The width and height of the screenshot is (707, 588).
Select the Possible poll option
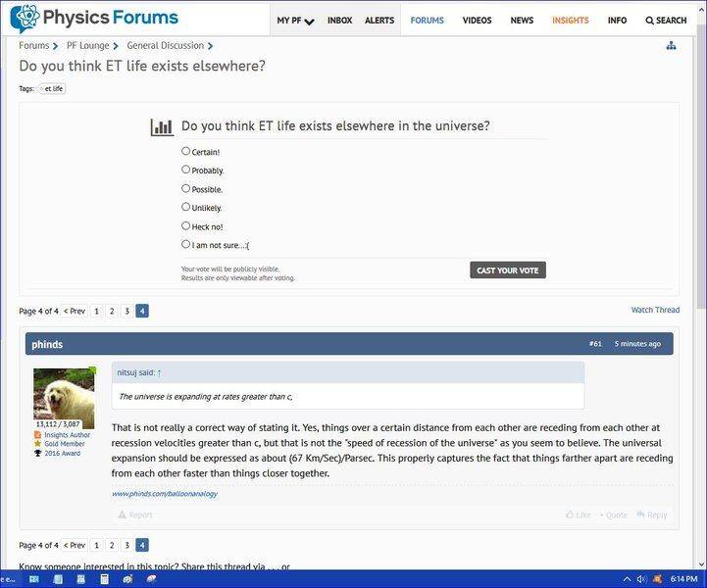pos(185,188)
